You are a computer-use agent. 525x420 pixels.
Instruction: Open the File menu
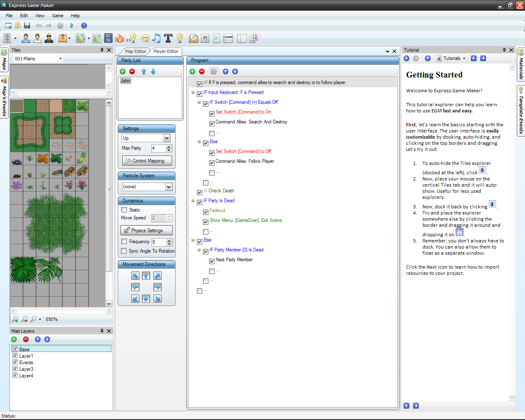(x=9, y=16)
